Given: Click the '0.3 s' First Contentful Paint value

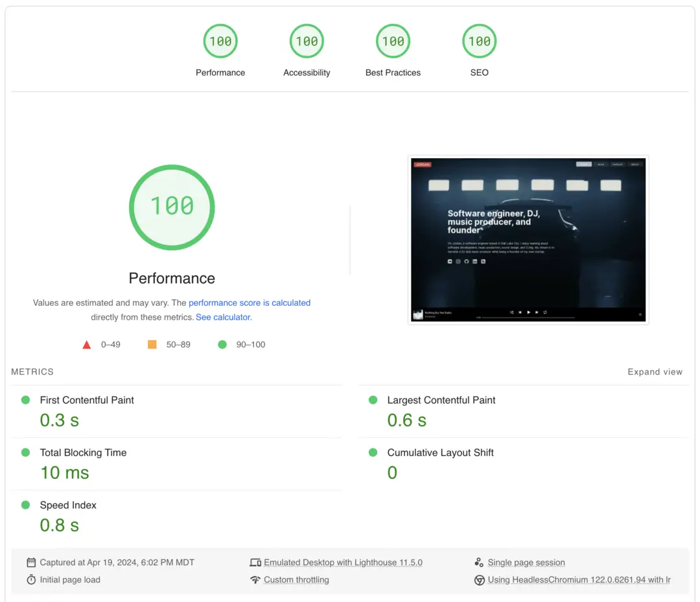Looking at the screenshot, I should click(60, 420).
